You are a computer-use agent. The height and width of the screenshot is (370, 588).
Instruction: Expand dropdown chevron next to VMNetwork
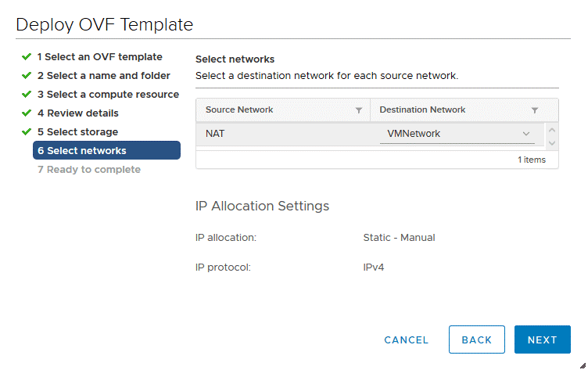[x=526, y=134]
